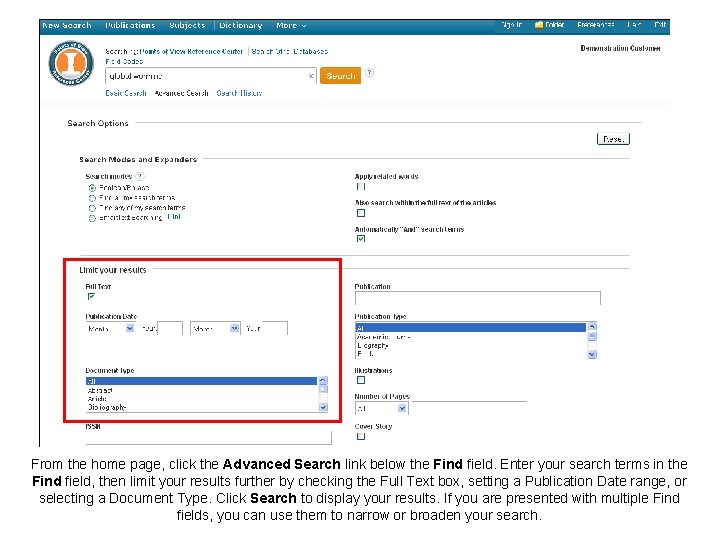720x540 pixels.
Task: Toggle Apply related words checkbox
Action: point(361,186)
